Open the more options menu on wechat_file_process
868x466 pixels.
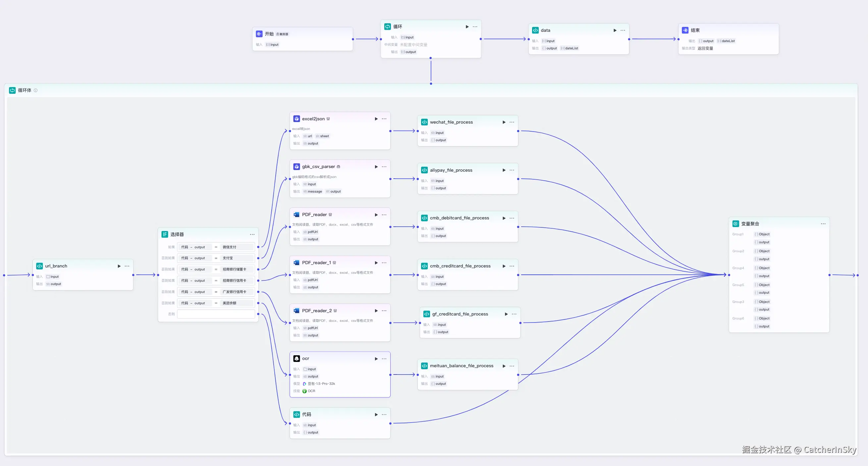click(512, 122)
